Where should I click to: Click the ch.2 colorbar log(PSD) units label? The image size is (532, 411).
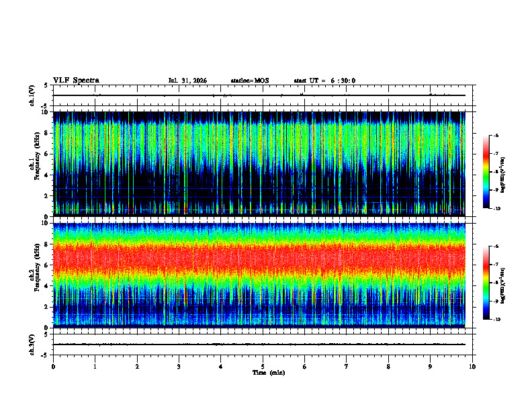(503, 285)
